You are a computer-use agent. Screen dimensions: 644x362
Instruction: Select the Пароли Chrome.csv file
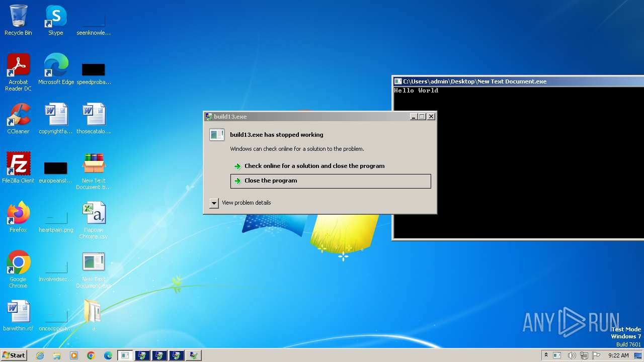coord(94,220)
